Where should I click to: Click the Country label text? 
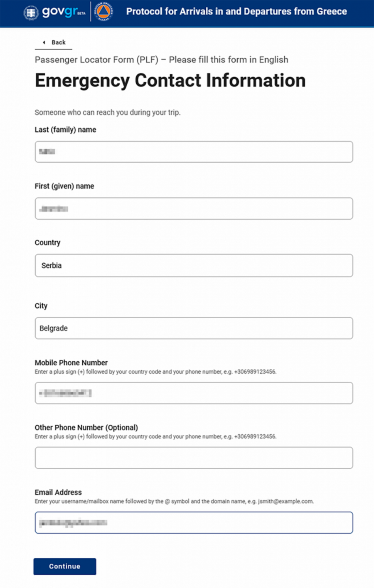pos(47,243)
